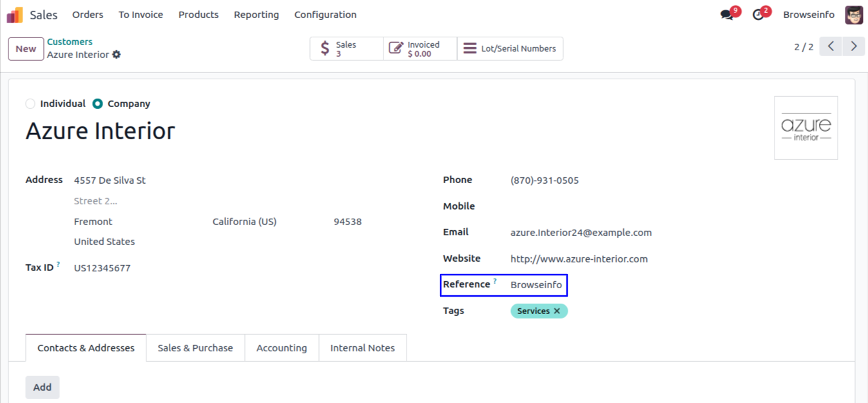Image resolution: width=868 pixels, height=403 pixels.
Task: Click the Reference field containing Browseinfo
Action: tap(536, 285)
